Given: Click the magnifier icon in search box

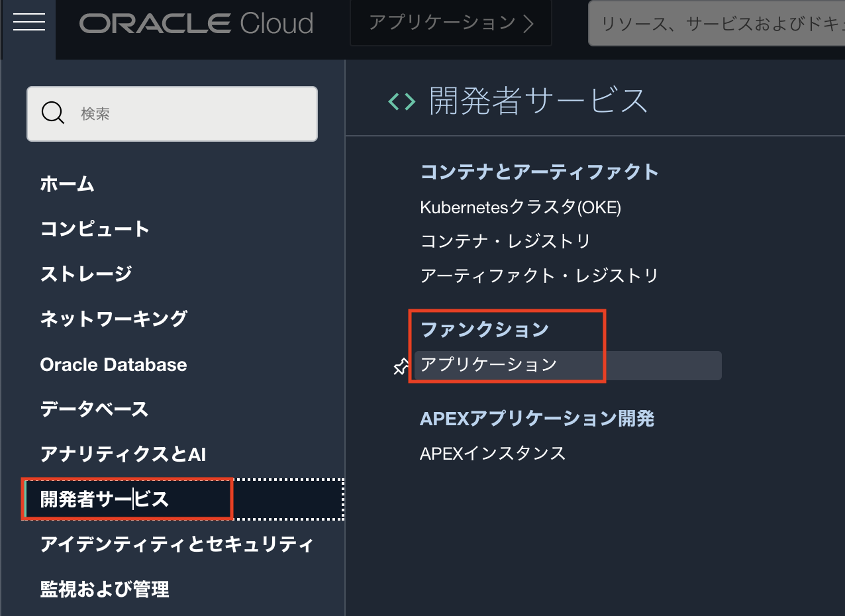Looking at the screenshot, I should click(53, 113).
